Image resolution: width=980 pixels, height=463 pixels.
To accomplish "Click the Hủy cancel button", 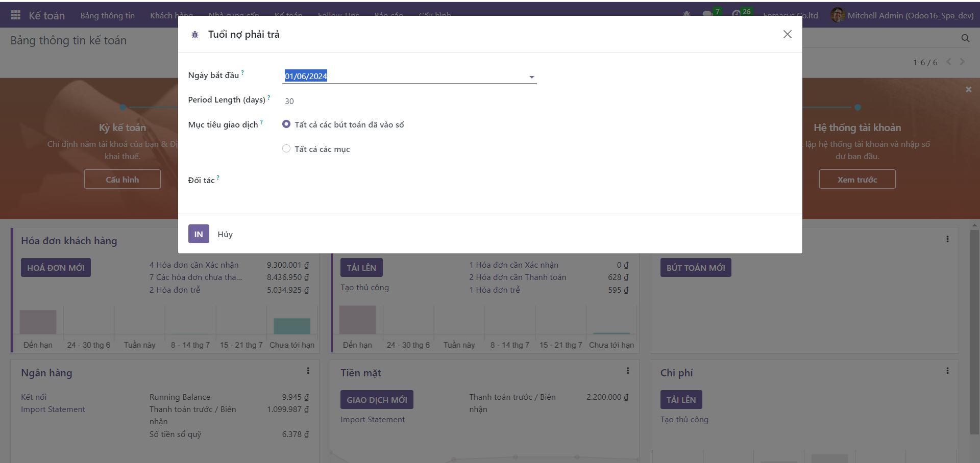I will point(225,234).
